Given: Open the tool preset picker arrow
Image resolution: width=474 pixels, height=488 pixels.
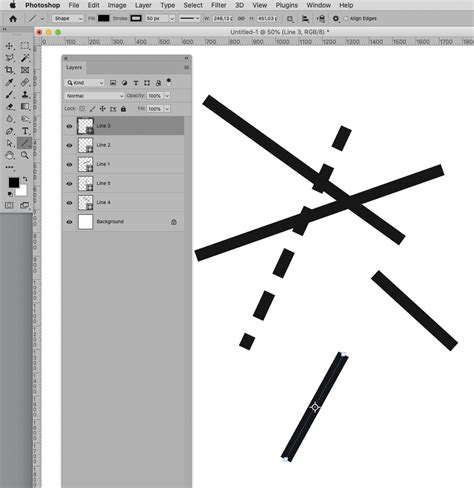Looking at the screenshot, I should click(42, 19).
